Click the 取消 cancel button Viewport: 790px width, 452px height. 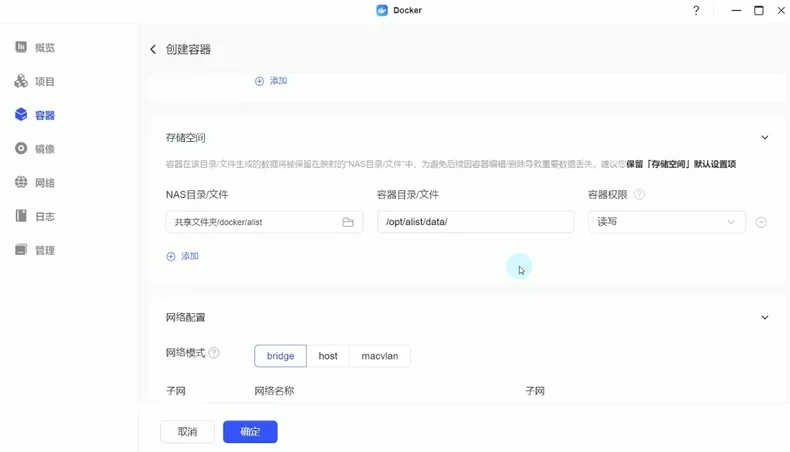tap(187, 432)
